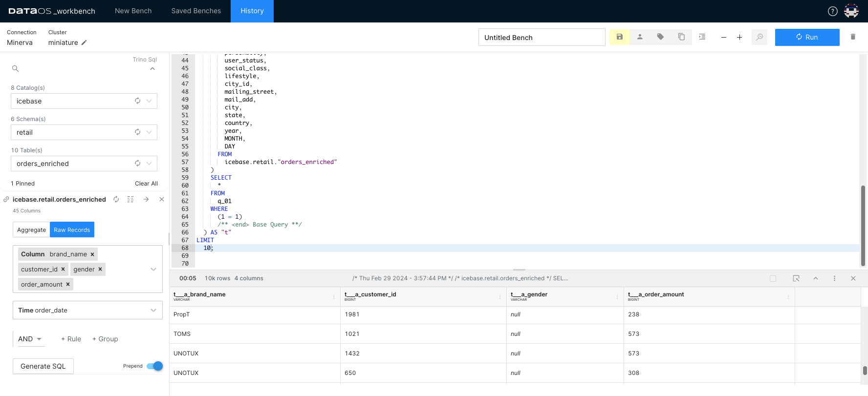Open the orders_enriched table dropdown
This screenshot has height=396, width=868.
click(x=149, y=164)
